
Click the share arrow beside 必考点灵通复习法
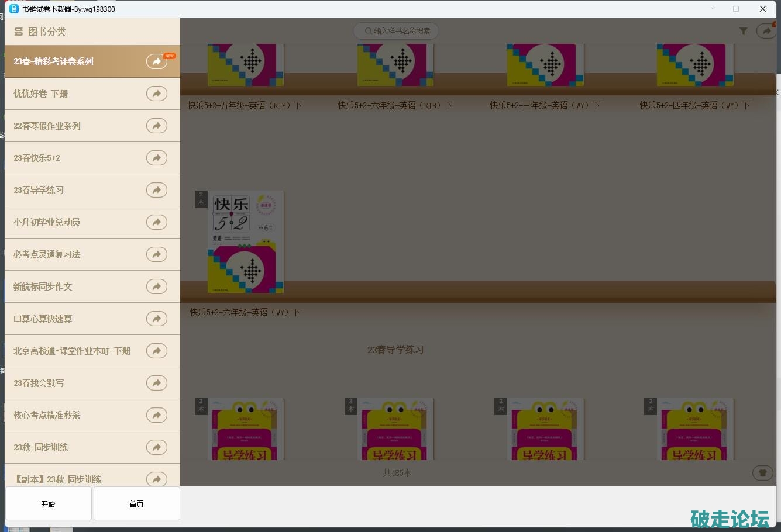click(157, 254)
